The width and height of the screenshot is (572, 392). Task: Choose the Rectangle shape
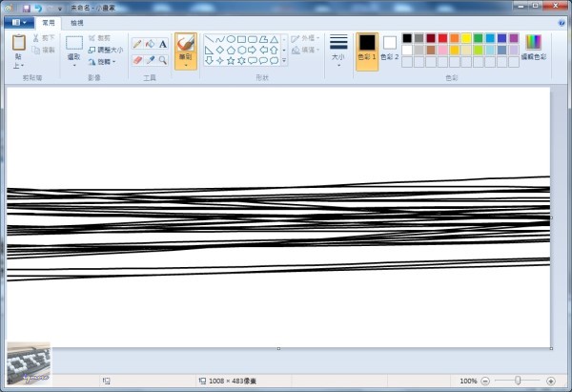(241, 39)
